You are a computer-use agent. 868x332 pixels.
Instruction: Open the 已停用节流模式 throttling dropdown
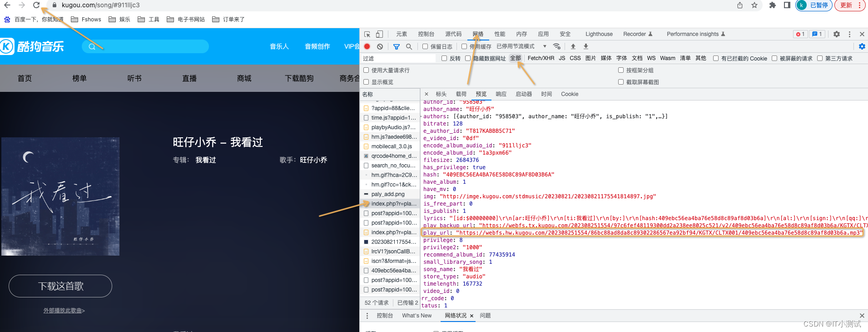521,46
